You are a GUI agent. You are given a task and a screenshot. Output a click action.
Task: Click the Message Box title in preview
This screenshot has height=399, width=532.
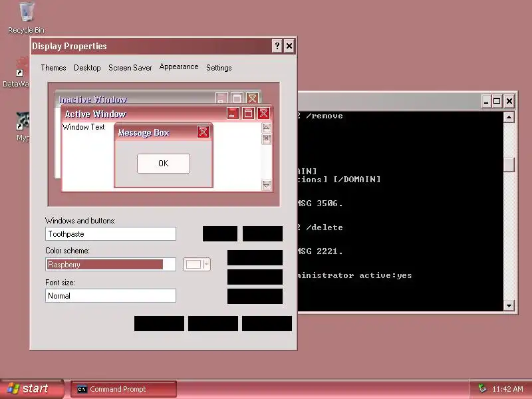click(144, 132)
